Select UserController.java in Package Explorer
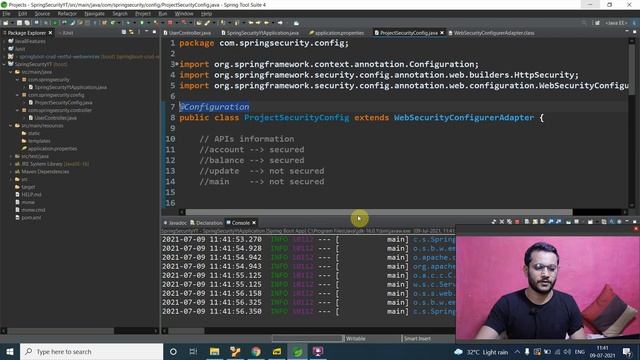 point(56,118)
